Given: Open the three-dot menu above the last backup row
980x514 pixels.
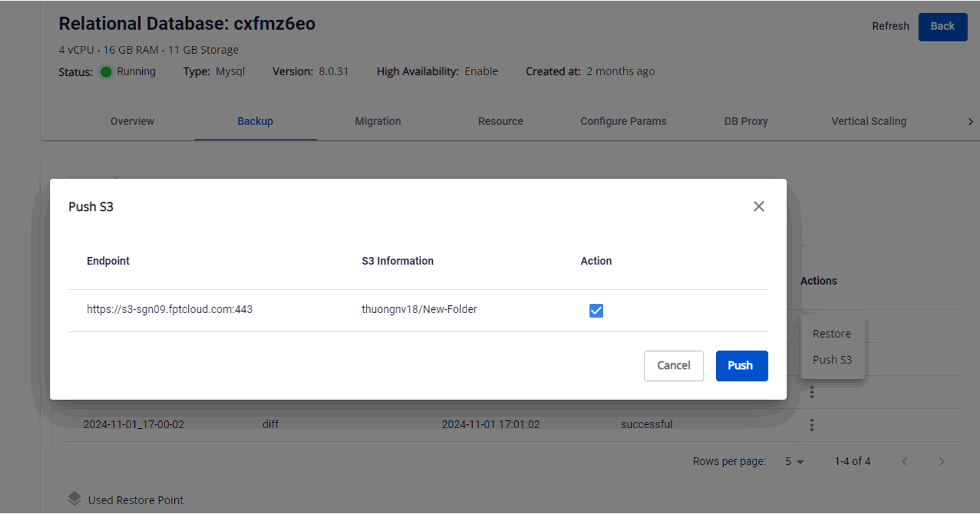Looking at the screenshot, I should pyautogui.click(x=812, y=392).
